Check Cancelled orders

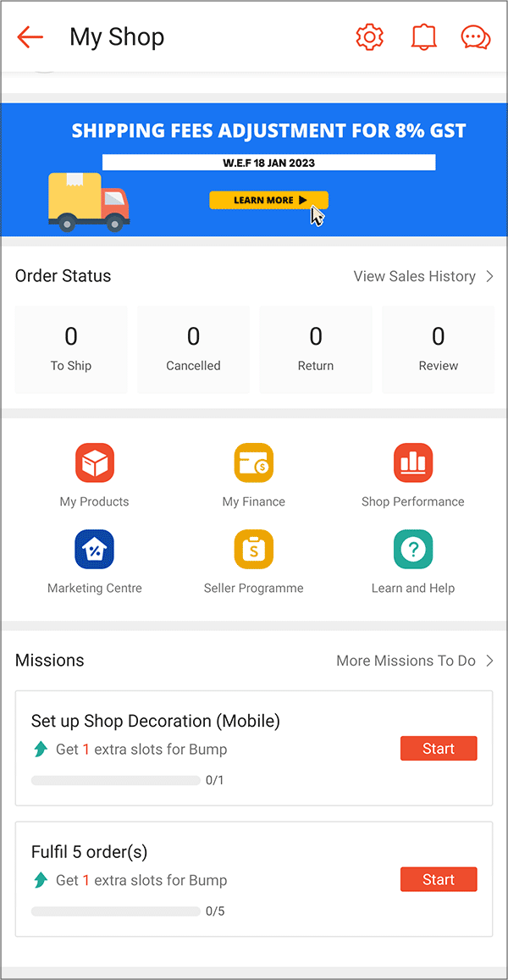[193, 349]
